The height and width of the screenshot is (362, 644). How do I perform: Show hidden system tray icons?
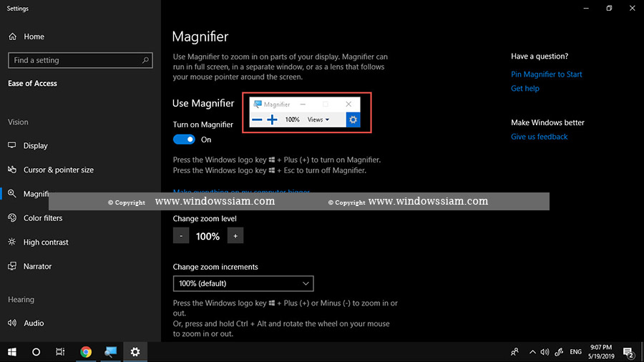point(532,351)
